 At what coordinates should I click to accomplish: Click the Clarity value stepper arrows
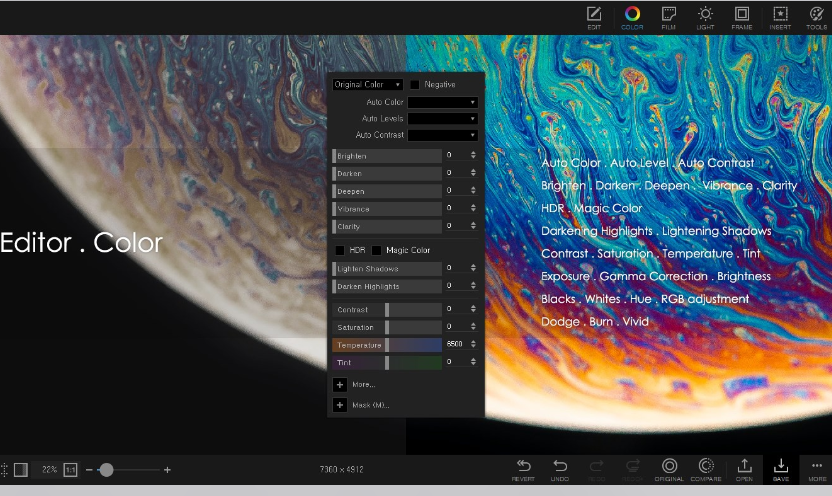coord(473,226)
